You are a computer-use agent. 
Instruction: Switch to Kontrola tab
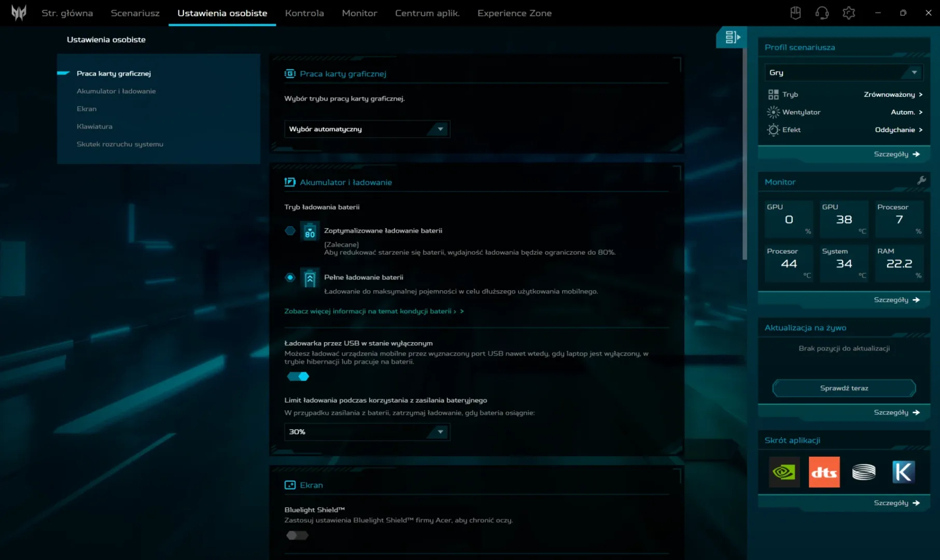(x=304, y=13)
